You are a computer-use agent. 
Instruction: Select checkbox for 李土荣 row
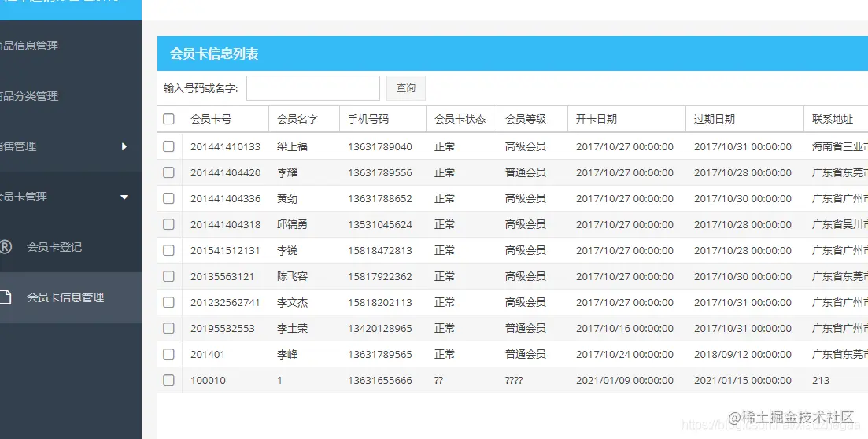tap(169, 328)
